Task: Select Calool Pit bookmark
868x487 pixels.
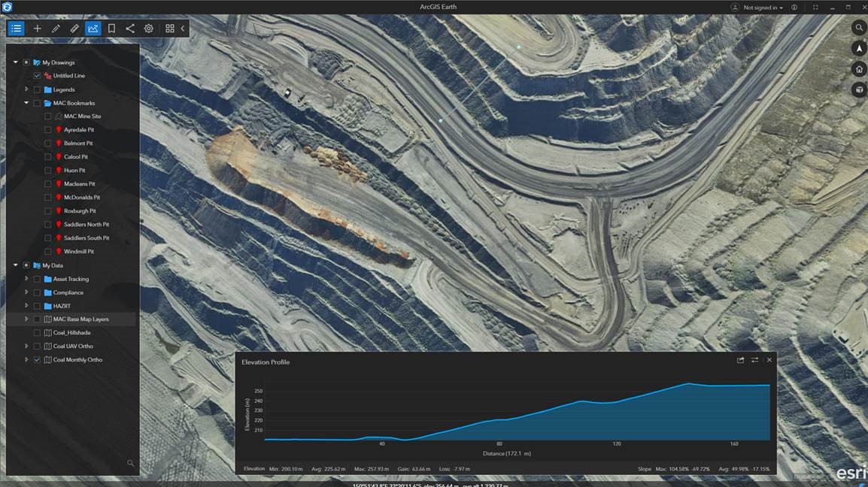Action: click(76, 156)
